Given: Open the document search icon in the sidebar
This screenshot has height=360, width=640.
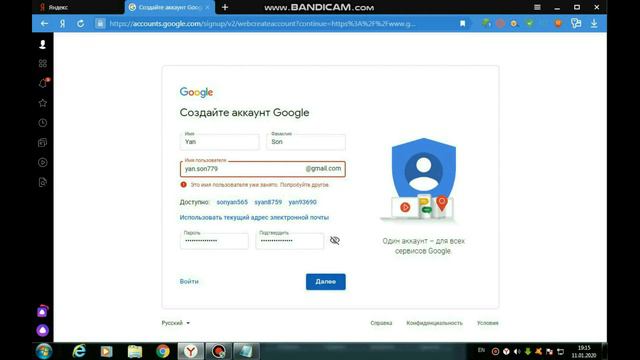Looking at the screenshot, I should 42,182.
